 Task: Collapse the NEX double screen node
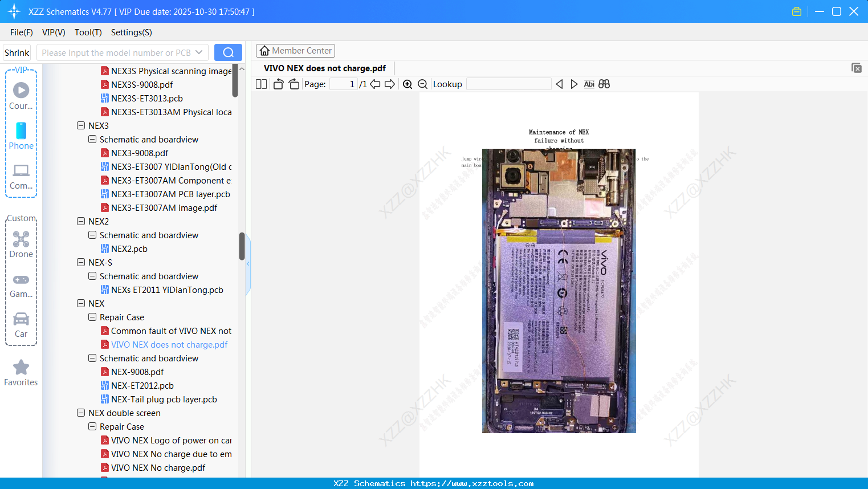point(81,413)
